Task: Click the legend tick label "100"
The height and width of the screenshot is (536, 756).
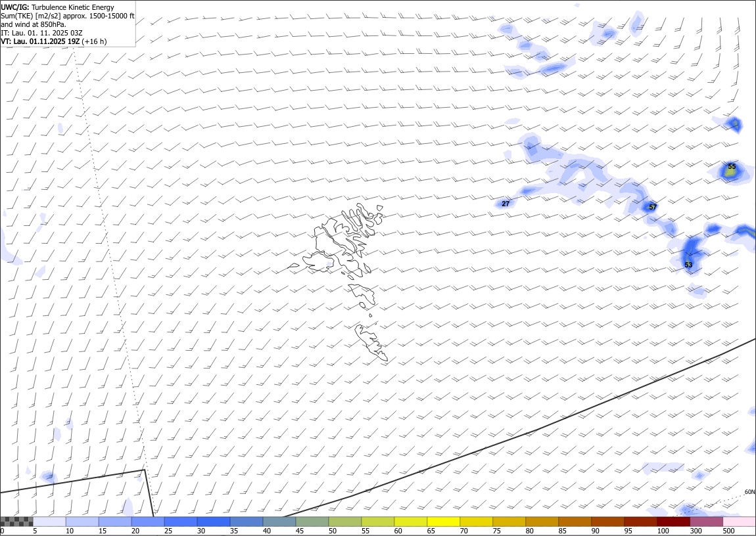Action: pyautogui.click(x=663, y=531)
